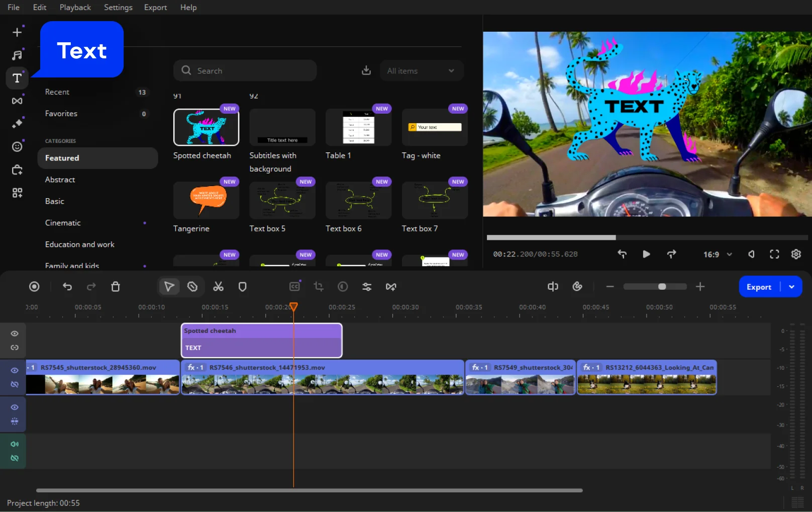
Task: Click the trash Delete icon in the toolbar
Action: [x=116, y=287]
